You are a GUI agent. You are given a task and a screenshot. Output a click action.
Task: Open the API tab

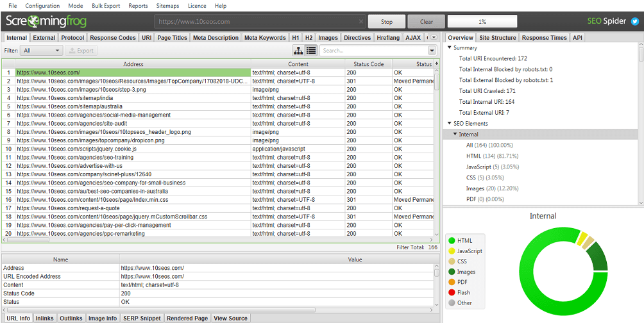click(577, 38)
